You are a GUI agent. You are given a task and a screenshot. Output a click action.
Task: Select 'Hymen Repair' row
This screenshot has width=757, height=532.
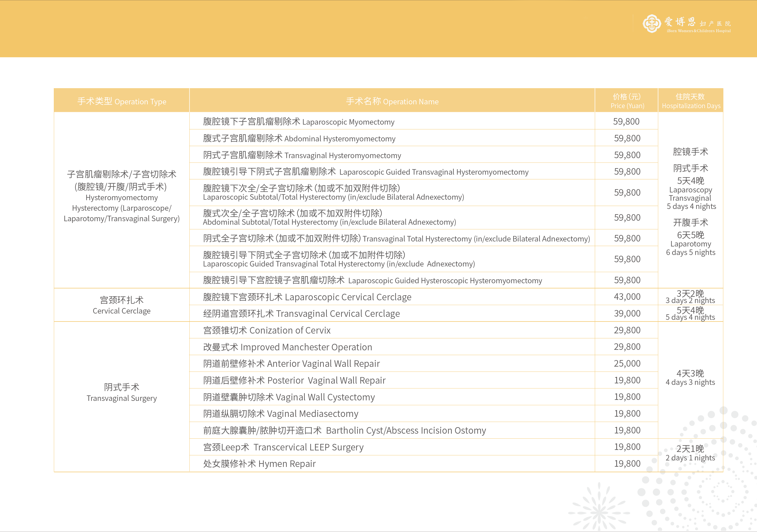point(392,463)
